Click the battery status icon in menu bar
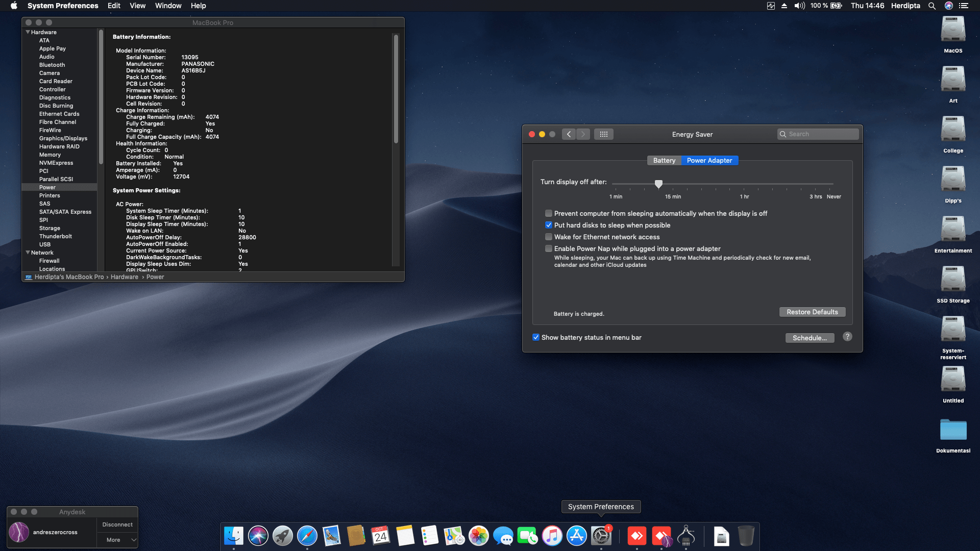Screen dimensions: 980x551 tap(836, 6)
